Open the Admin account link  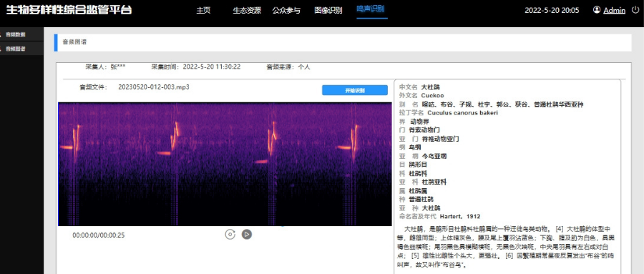[x=614, y=11]
